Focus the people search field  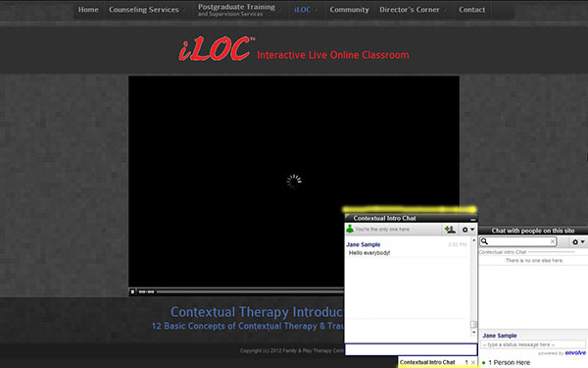pyautogui.click(x=518, y=241)
